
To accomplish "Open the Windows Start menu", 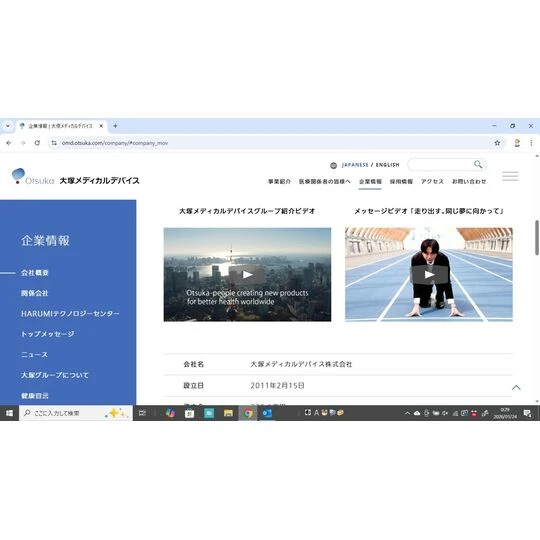I will (x=9, y=413).
